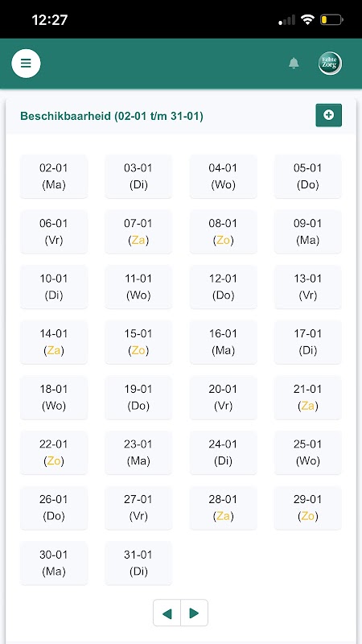Pick the 15-01 (Zo) day tile
362x644 pixels.
coord(138,342)
